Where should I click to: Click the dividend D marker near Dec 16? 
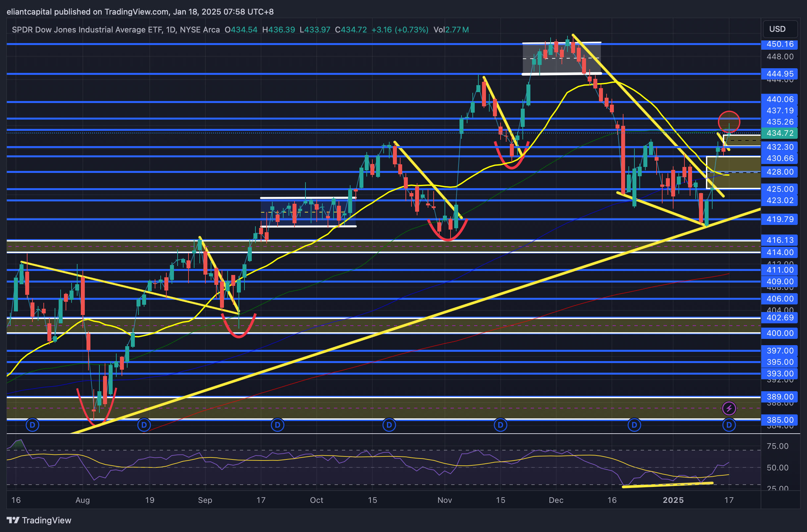tap(634, 425)
